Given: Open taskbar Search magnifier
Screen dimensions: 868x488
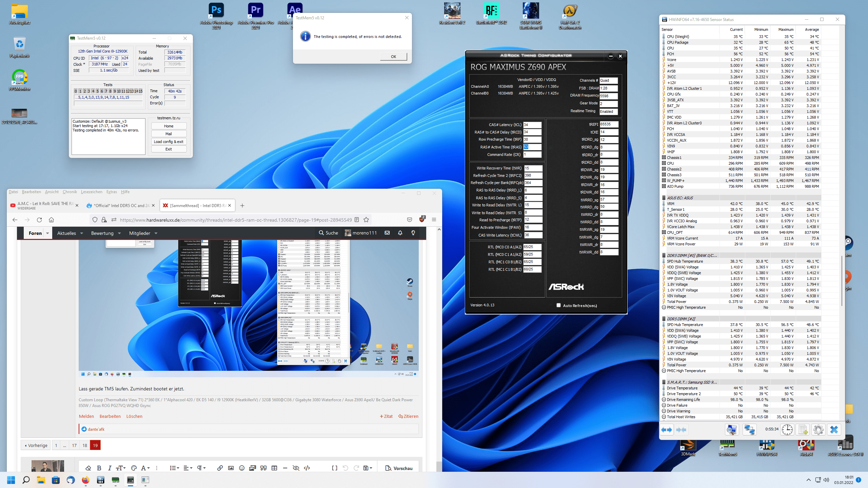Looking at the screenshot, I should point(26,480).
